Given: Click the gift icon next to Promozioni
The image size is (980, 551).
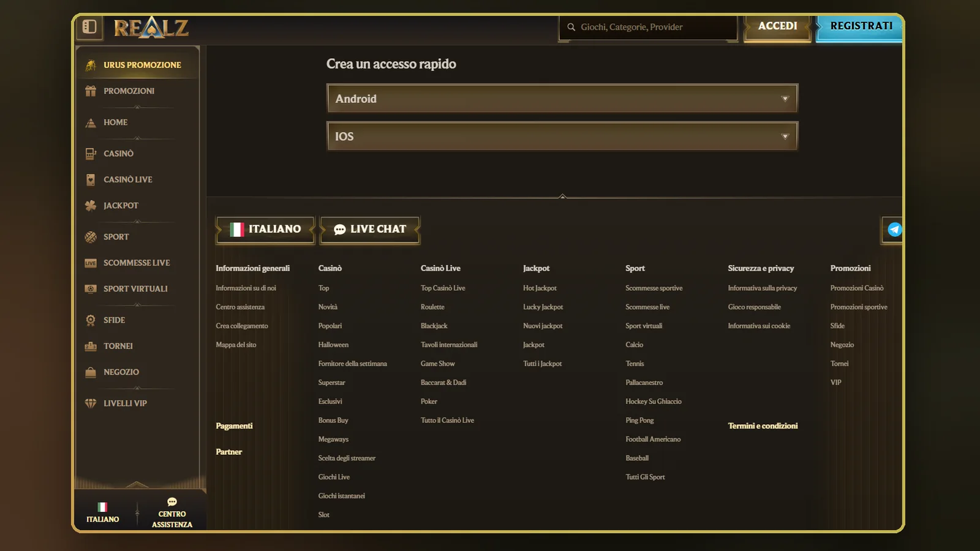Looking at the screenshot, I should (x=91, y=91).
